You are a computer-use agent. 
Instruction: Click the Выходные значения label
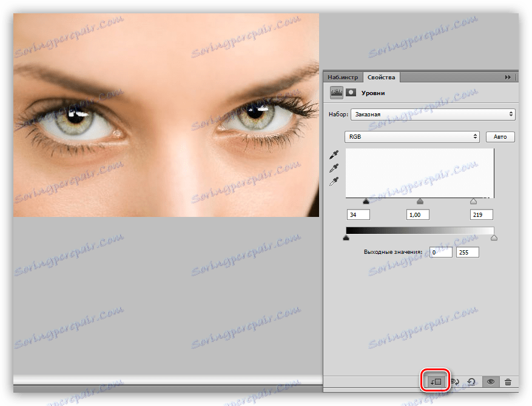tap(393, 252)
